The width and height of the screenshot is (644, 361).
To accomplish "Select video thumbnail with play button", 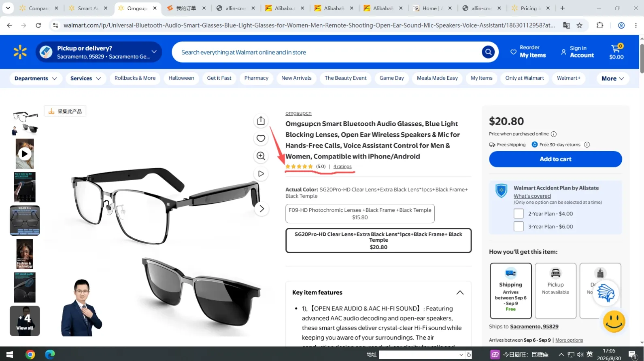I will click(25, 154).
